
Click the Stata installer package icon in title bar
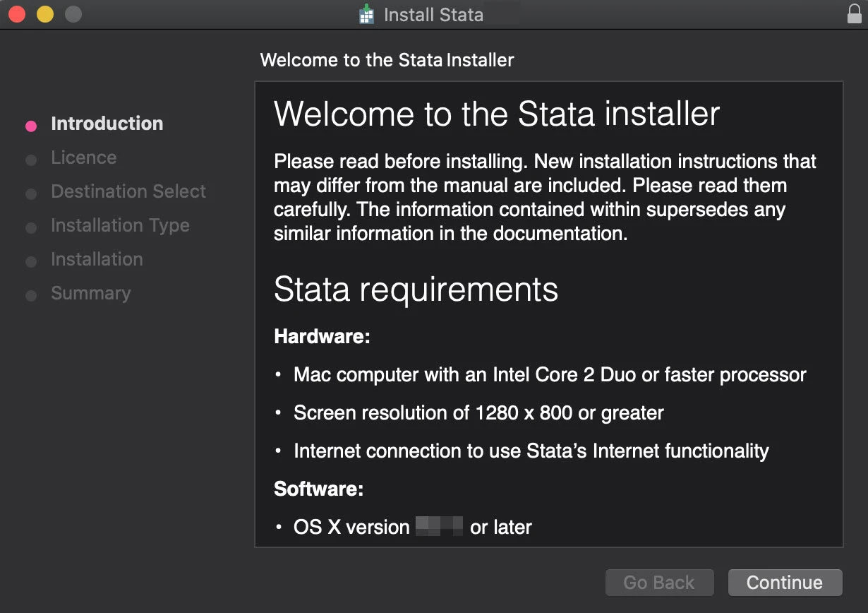point(366,15)
